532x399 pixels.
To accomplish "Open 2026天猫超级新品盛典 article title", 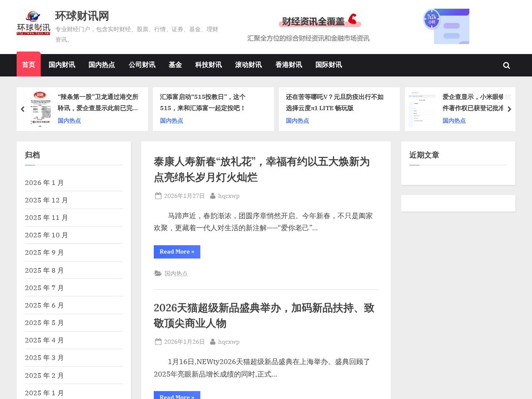I will tap(264, 315).
